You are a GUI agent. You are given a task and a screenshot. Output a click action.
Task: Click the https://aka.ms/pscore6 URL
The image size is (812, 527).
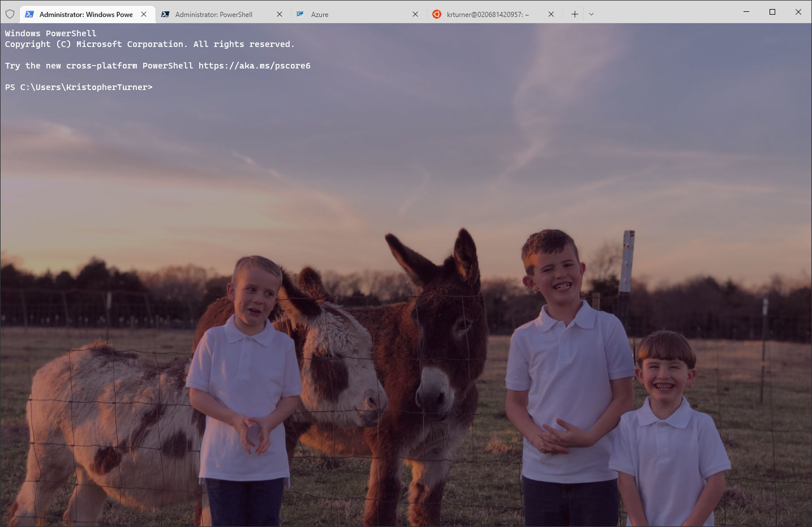click(254, 66)
